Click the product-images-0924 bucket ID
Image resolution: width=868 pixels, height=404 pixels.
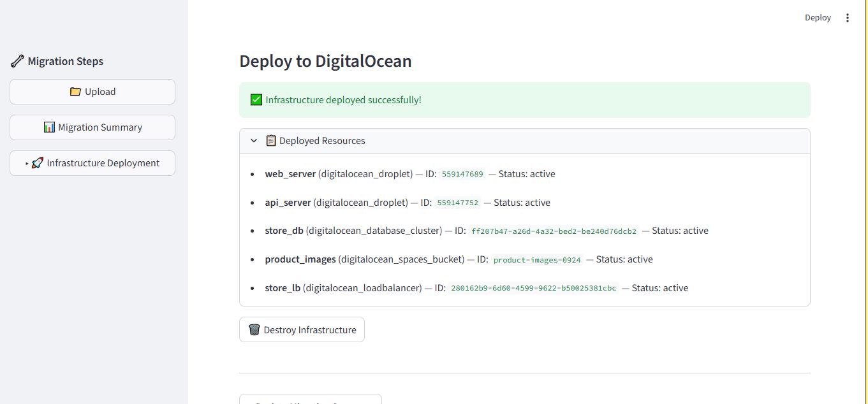537,260
